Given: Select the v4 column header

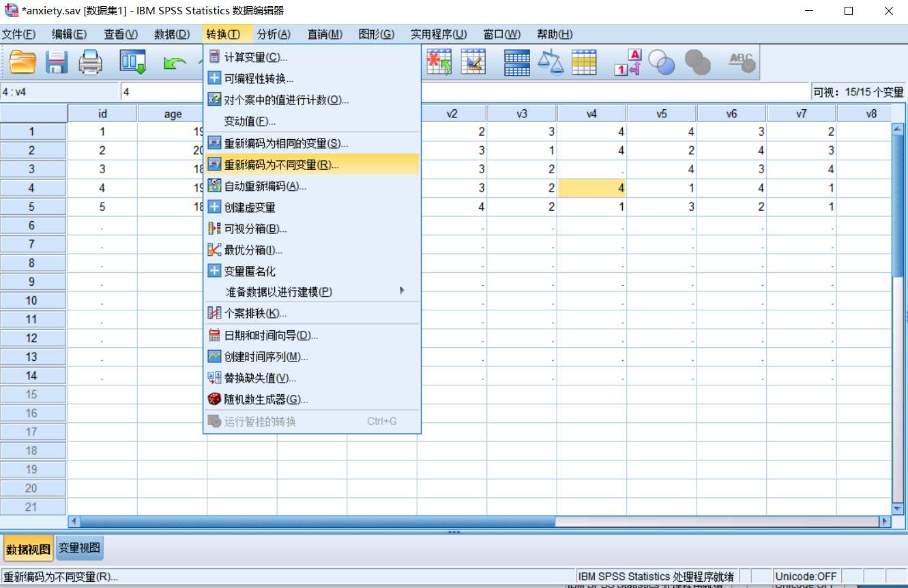Looking at the screenshot, I should click(592, 114).
